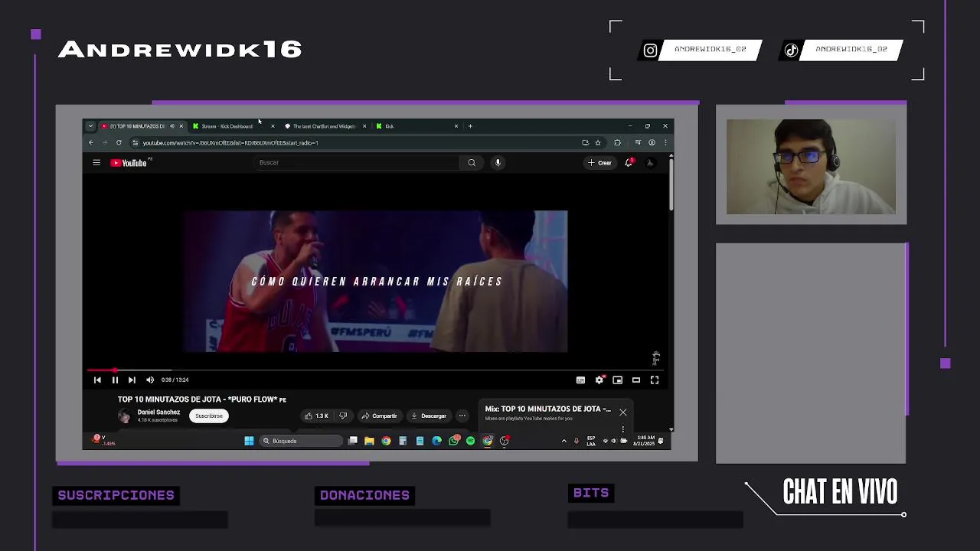Reload the YouTube page
This screenshot has height=551, width=980.
pos(119,142)
